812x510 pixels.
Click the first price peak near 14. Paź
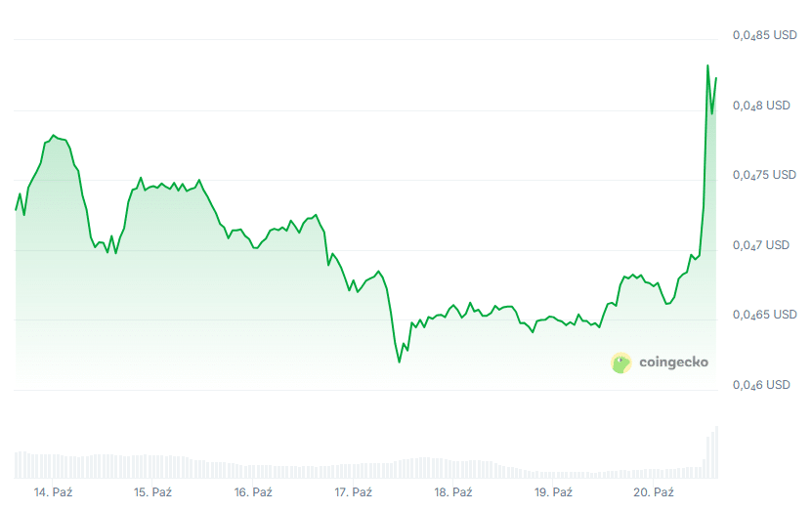click(53, 135)
